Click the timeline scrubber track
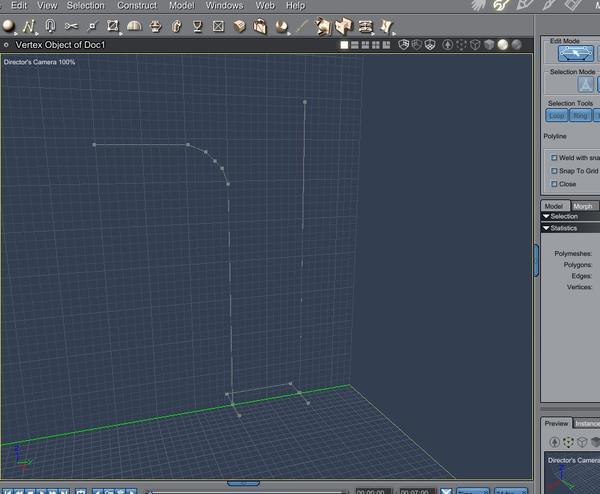Image resolution: width=600 pixels, height=494 pixels. click(x=247, y=492)
